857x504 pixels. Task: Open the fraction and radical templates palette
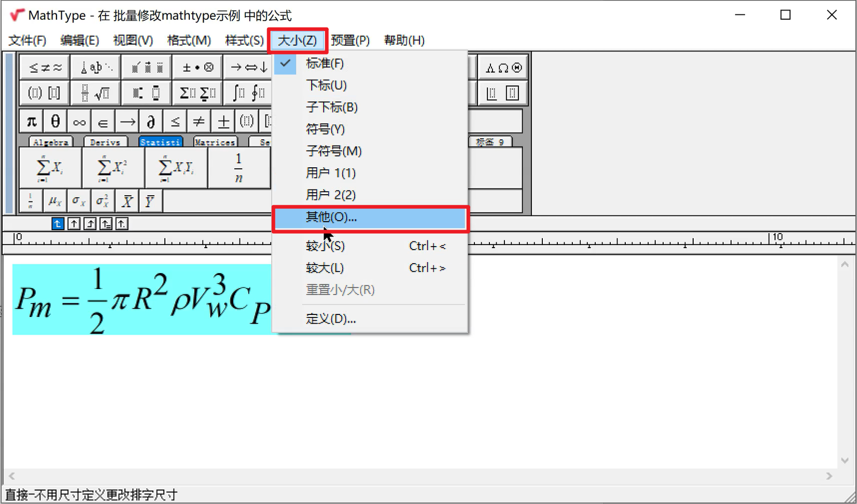96,93
